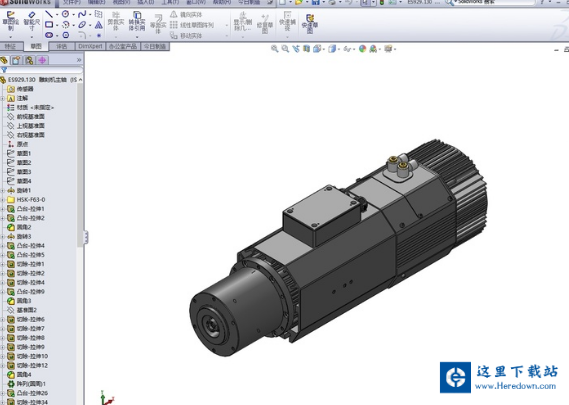Click the Text sketch tool icon
Screen dimensions: 569x405
point(98,14)
